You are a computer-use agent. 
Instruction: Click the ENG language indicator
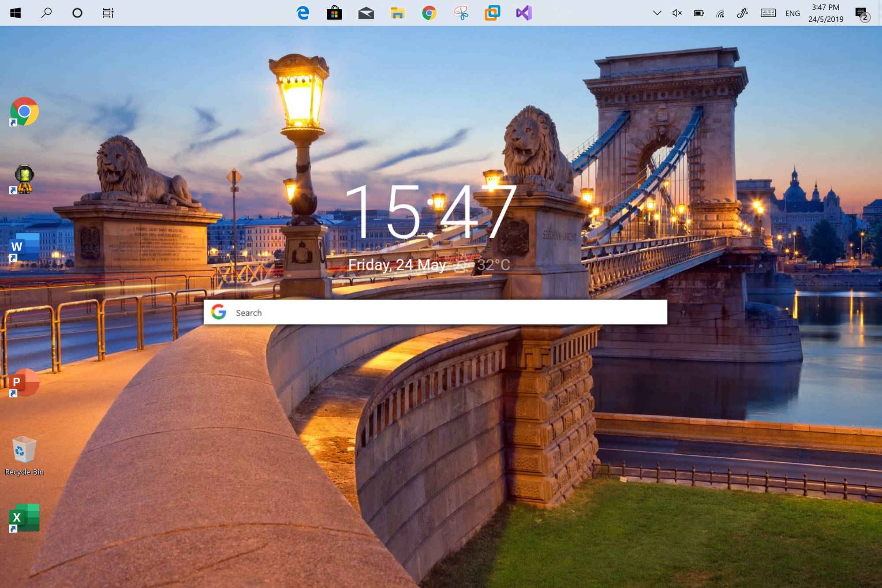pyautogui.click(x=792, y=13)
